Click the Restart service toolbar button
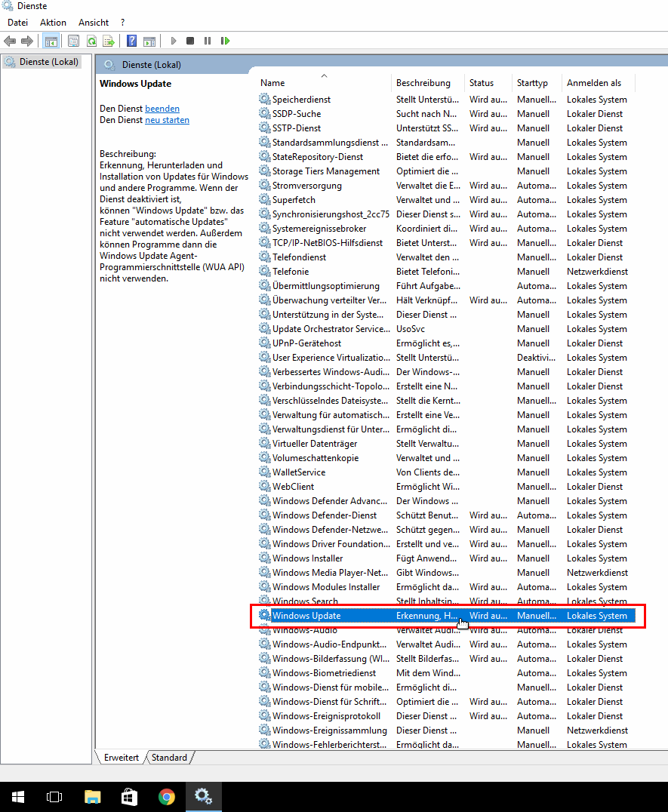This screenshot has width=668, height=812. [x=225, y=41]
